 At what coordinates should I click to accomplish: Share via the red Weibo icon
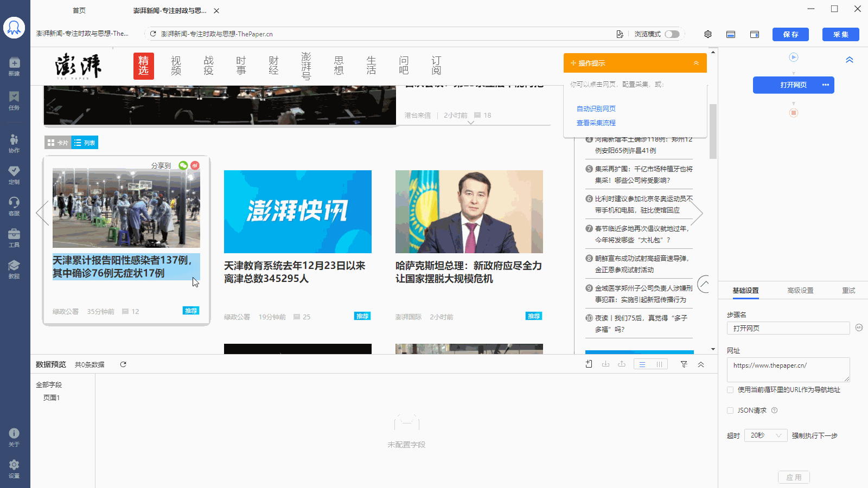195,165
